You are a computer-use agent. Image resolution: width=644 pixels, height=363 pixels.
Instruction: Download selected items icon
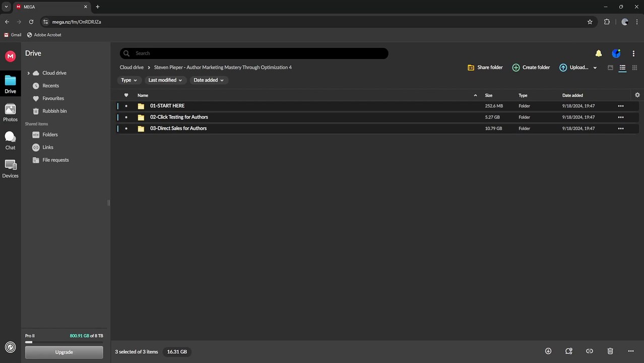point(548,351)
